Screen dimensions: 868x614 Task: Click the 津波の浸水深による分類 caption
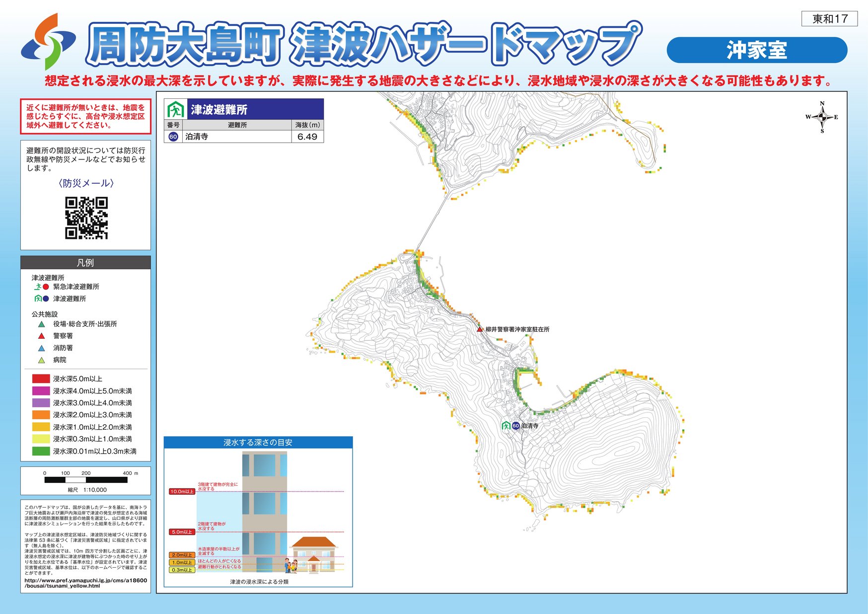[x=259, y=582]
